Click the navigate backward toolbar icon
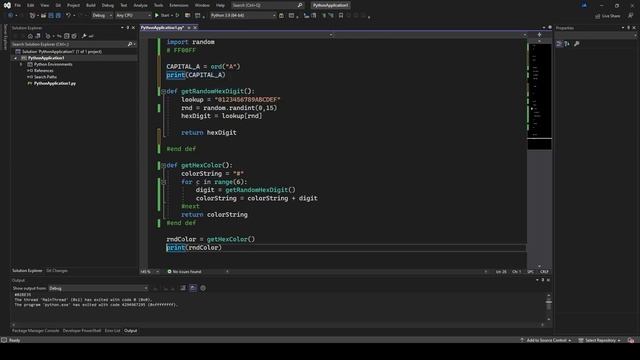This screenshot has height=360, width=640. (10, 16)
